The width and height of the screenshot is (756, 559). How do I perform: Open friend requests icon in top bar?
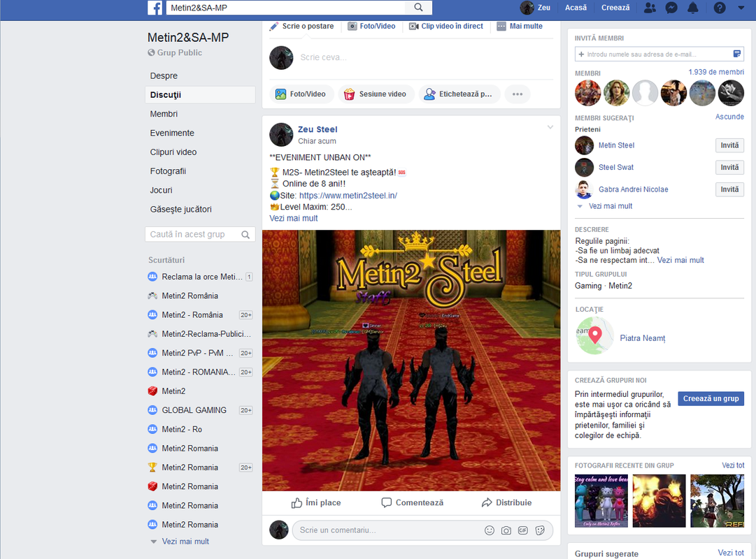click(x=650, y=8)
